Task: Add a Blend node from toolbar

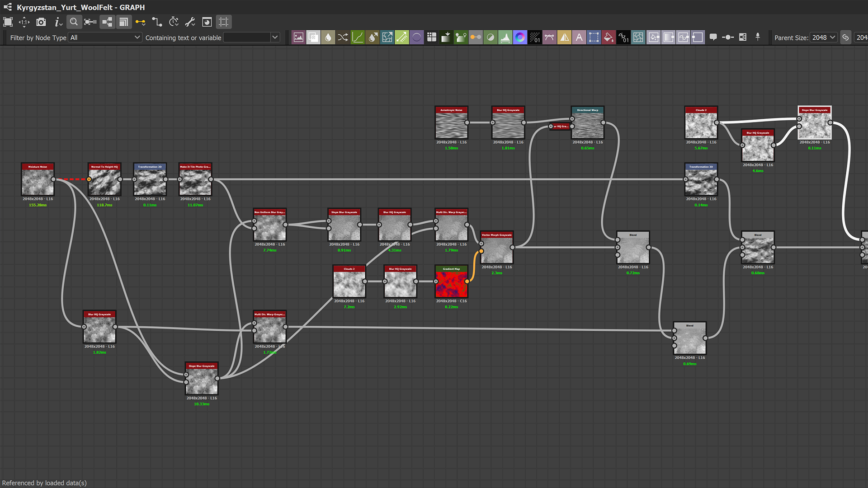Action: 313,38
